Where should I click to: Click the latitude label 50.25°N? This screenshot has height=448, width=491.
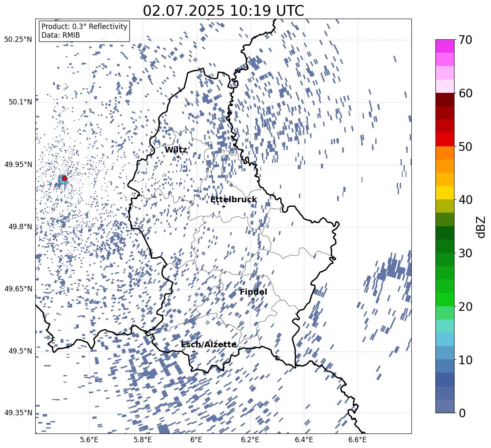click(19, 40)
